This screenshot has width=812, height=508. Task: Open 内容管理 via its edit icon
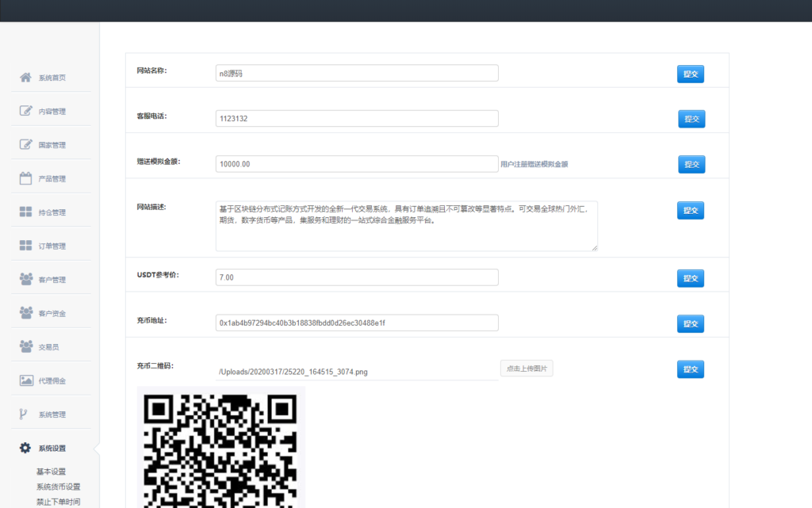(x=25, y=111)
